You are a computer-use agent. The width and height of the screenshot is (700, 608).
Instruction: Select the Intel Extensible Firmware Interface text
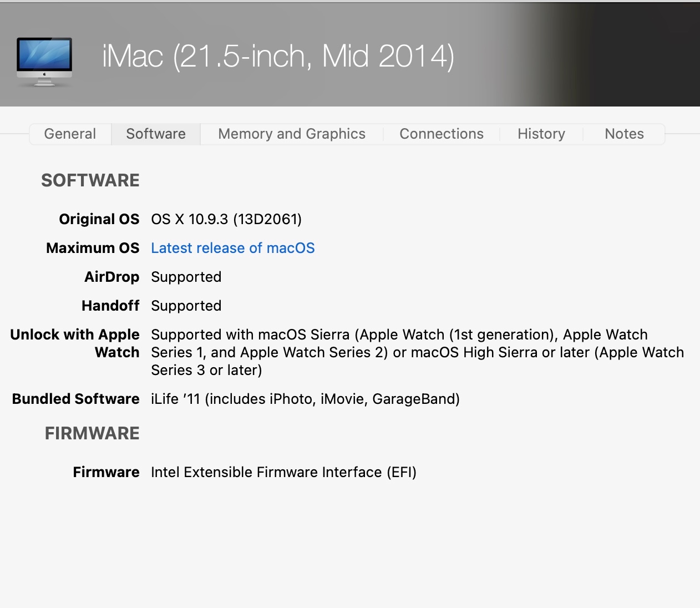[x=283, y=472]
